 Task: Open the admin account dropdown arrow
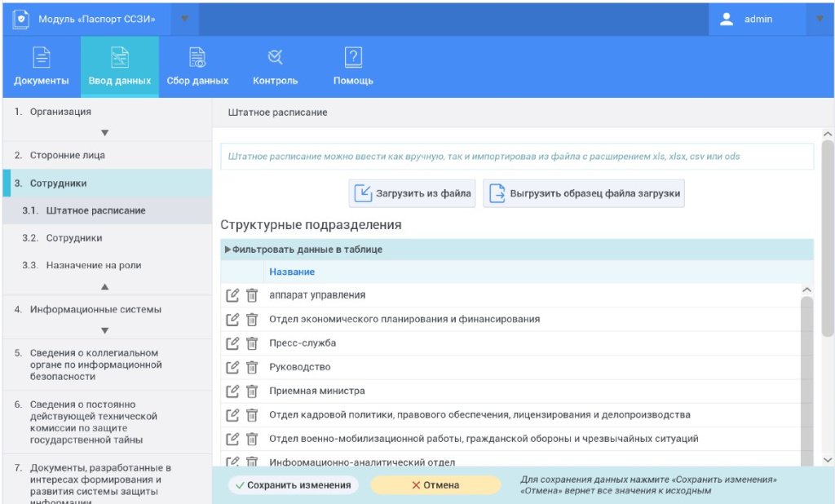(822, 18)
